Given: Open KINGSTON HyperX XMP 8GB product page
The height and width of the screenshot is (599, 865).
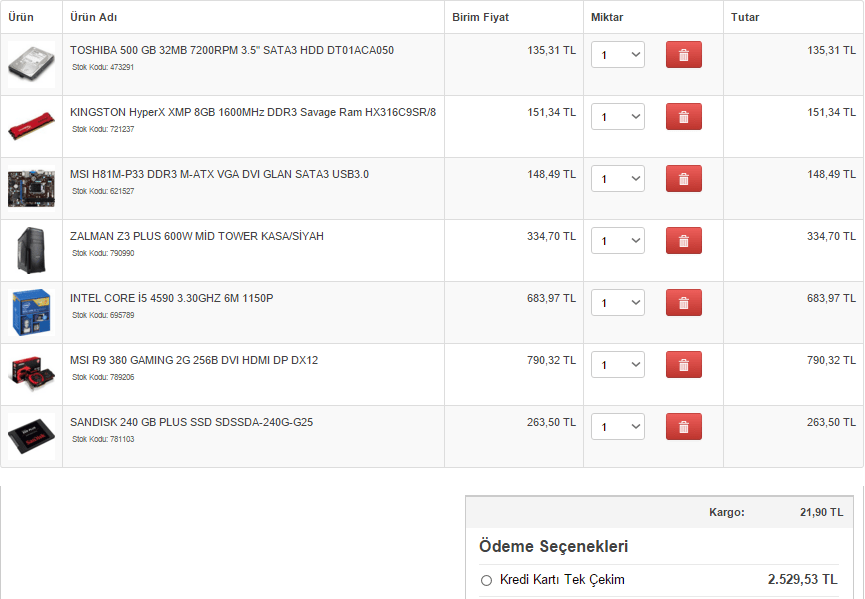Looking at the screenshot, I should [x=253, y=112].
